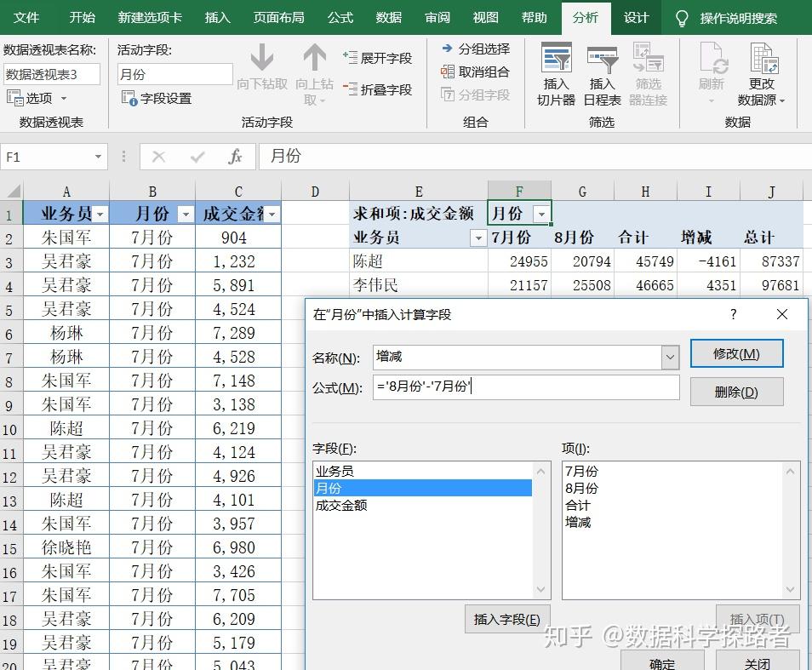Click in the 公式(M) formula input field
Image resolution: width=812 pixels, height=670 pixels.
[526, 387]
